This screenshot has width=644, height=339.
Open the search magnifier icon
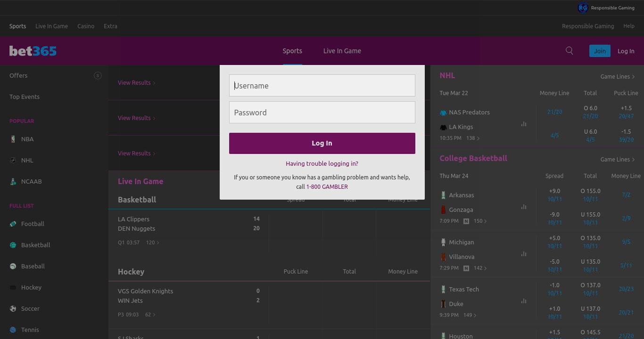tap(570, 51)
